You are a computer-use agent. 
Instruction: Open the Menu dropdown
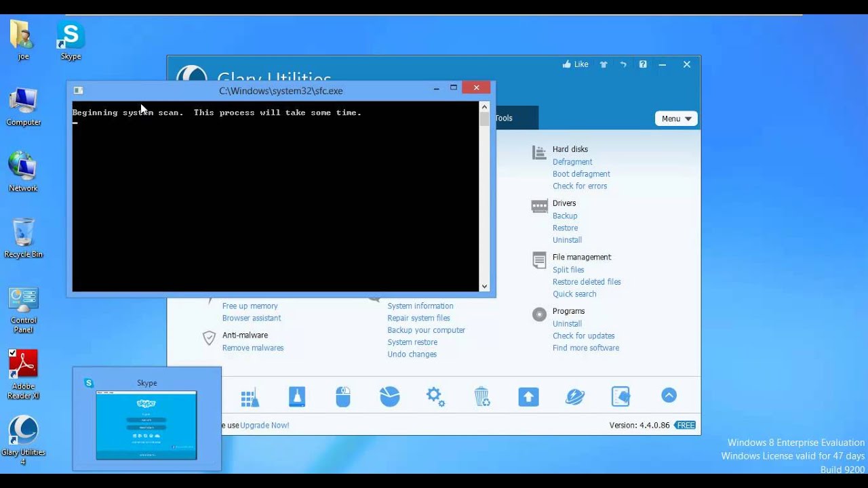pyautogui.click(x=675, y=118)
